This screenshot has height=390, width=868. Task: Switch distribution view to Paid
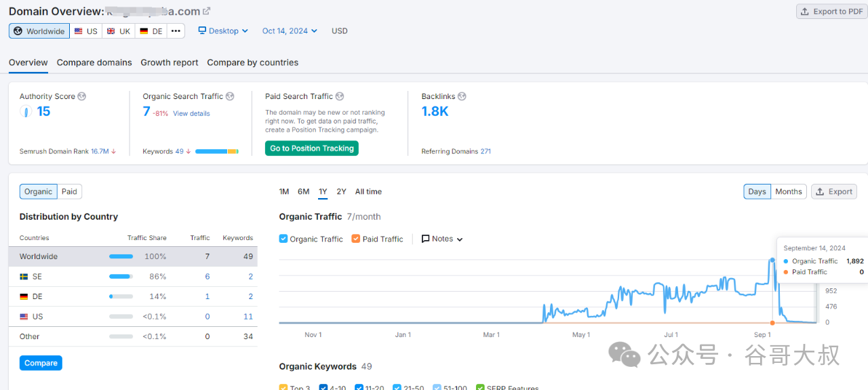tap(69, 191)
